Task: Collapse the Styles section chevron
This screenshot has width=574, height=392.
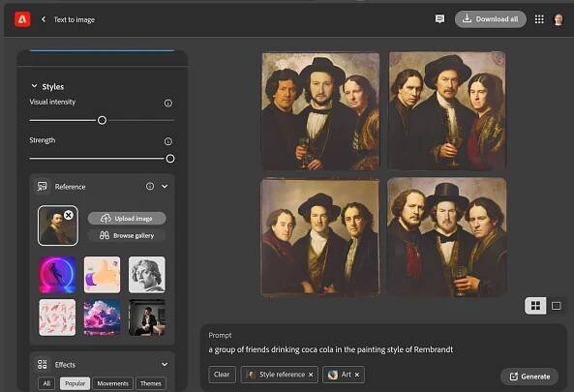Action: point(34,86)
